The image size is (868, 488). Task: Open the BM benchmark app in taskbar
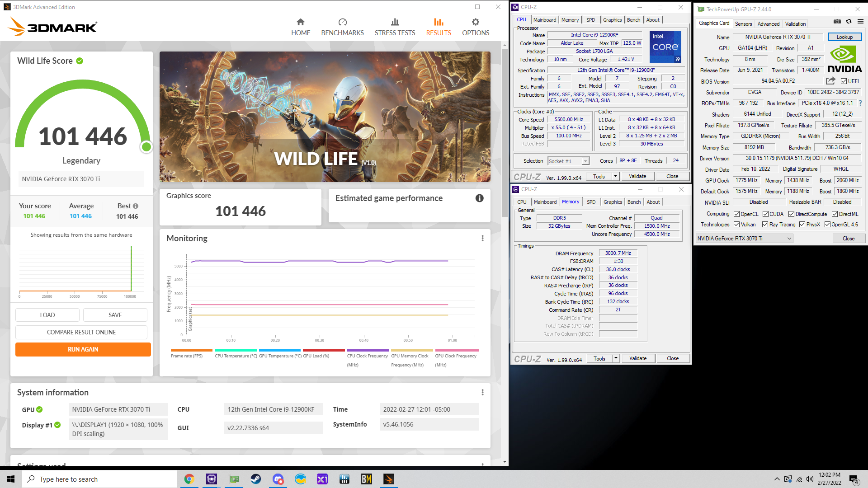[x=367, y=479]
